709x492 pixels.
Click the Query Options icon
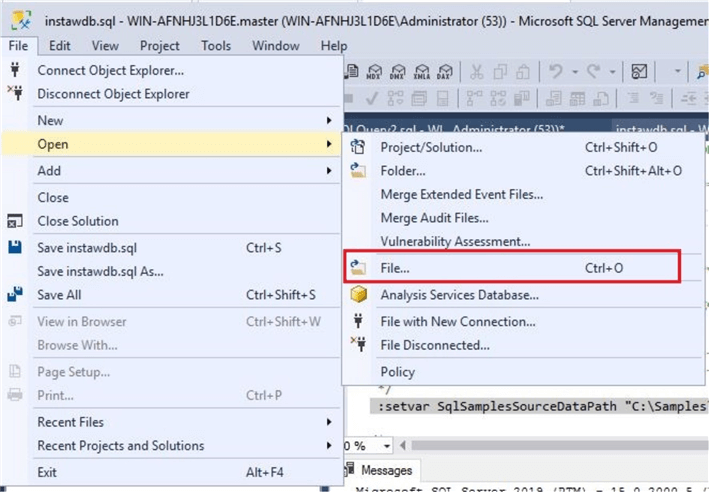(419, 98)
